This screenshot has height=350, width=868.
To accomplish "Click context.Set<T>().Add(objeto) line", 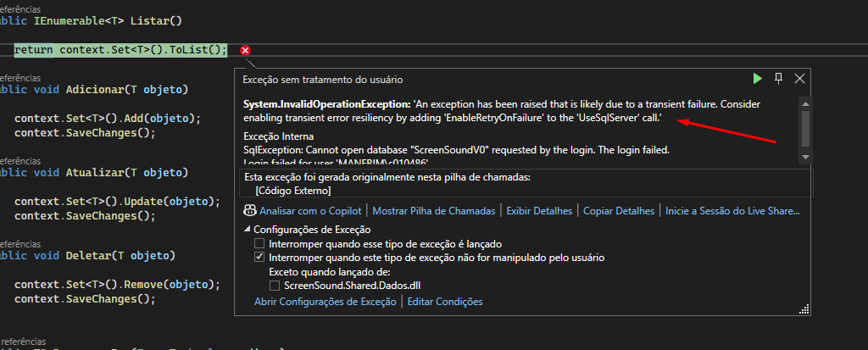I will [108, 119].
